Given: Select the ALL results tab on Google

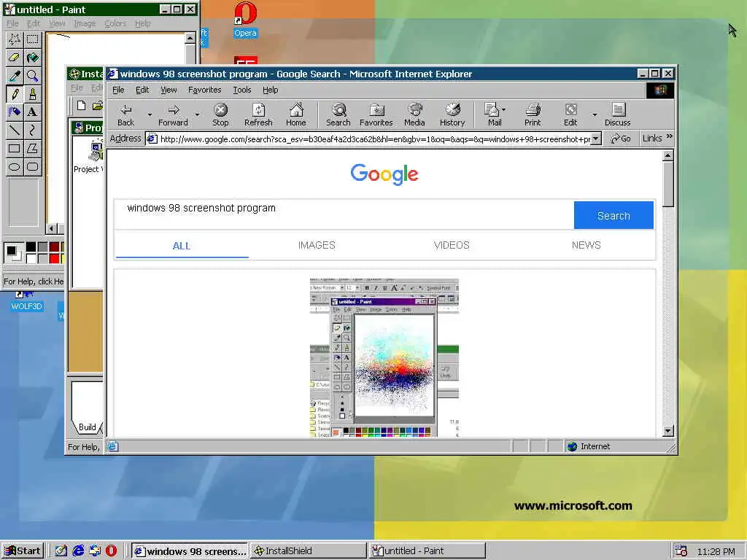Looking at the screenshot, I should (182, 246).
